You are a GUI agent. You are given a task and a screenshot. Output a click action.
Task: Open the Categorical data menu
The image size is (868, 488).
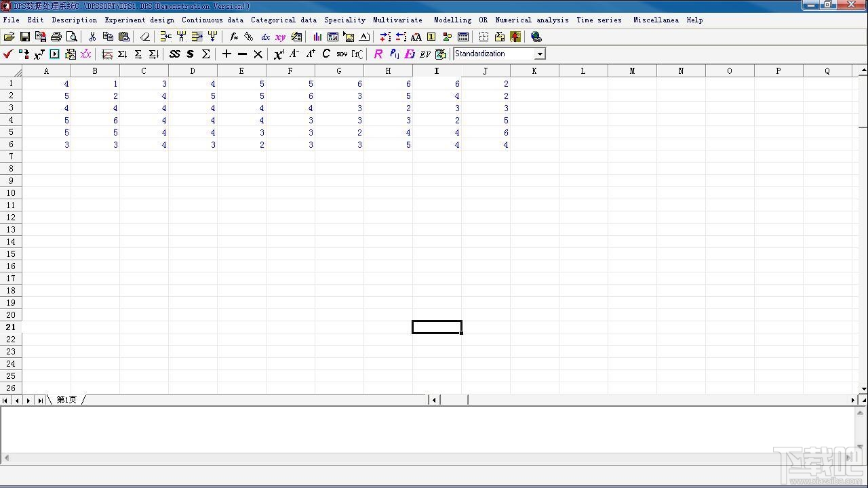click(283, 20)
